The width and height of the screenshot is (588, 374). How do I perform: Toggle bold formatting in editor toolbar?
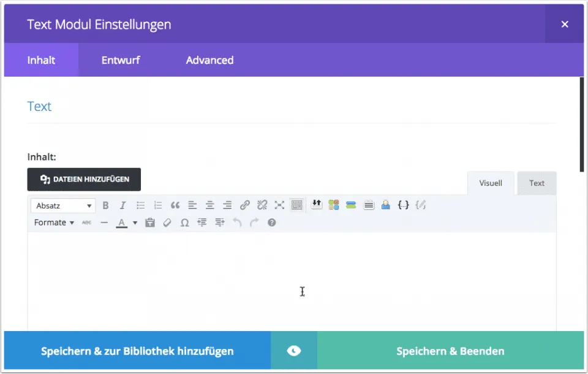(105, 205)
